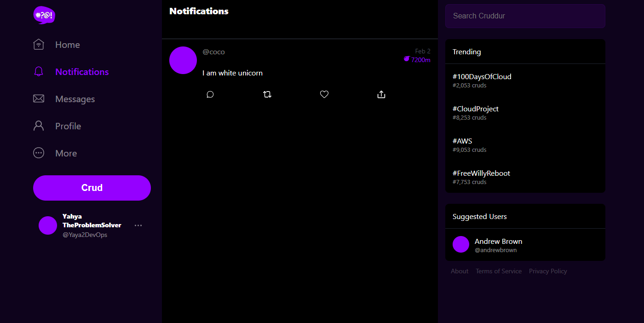Share the @coco crud

point(381,94)
